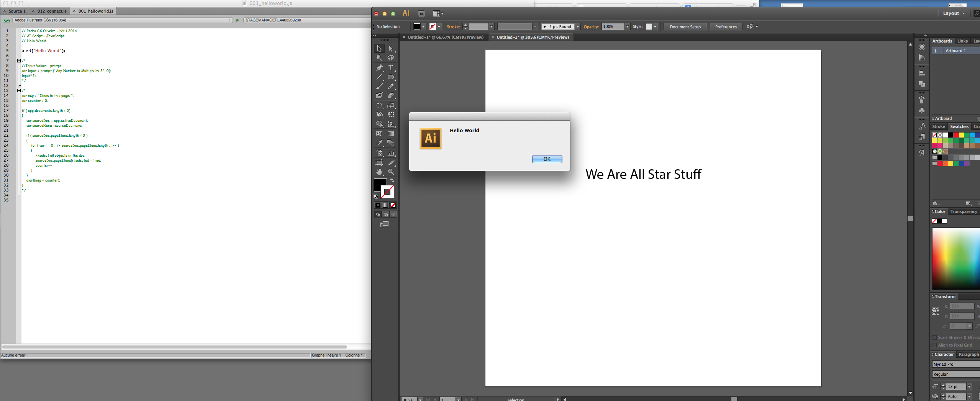Switch to the Links panel tab
Image resolution: width=980 pixels, height=401 pixels.
(962, 41)
